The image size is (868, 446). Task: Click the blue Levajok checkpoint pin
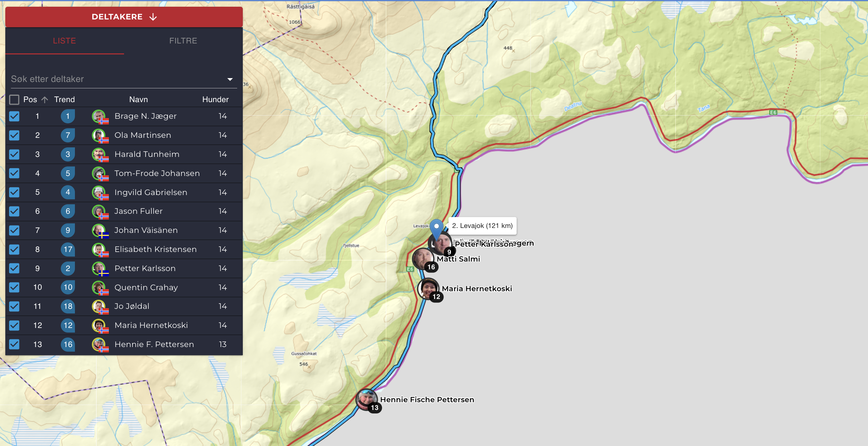437,226
